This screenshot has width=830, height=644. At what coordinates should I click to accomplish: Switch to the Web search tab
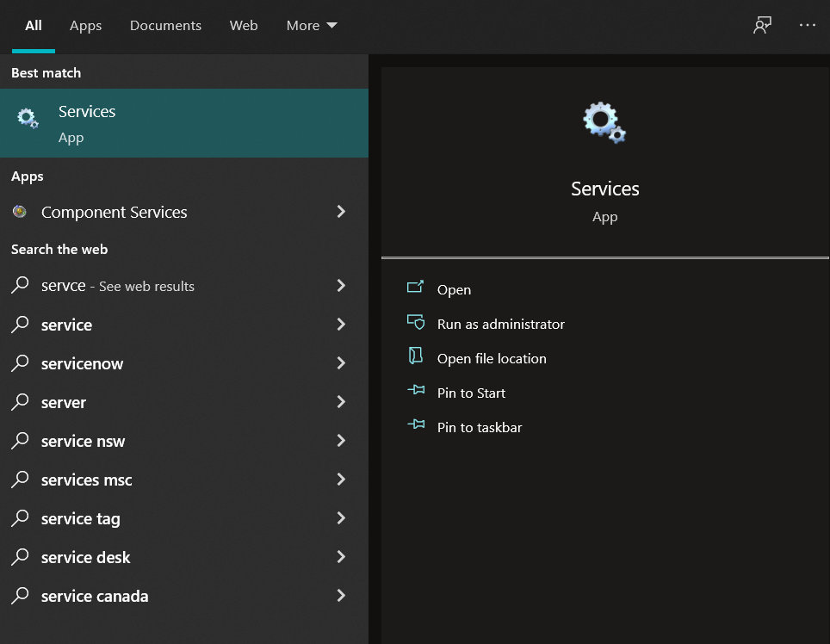point(244,26)
